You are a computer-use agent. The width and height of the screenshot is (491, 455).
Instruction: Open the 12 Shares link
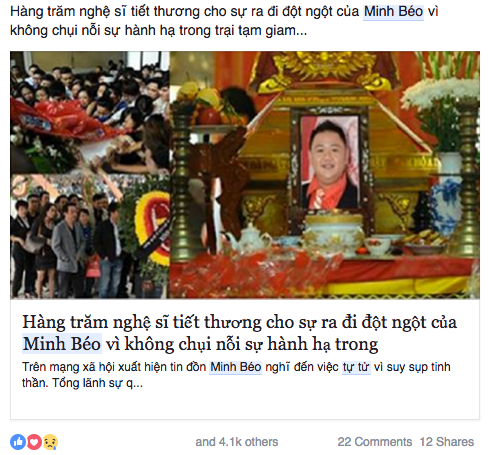[x=447, y=442]
